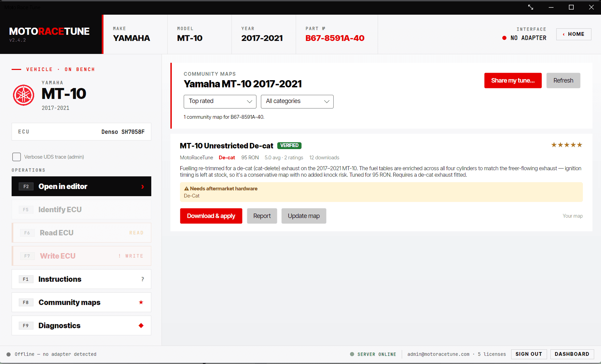
Task: Click the MotoRaceTune logo
Action: pyautogui.click(x=49, y=31)
